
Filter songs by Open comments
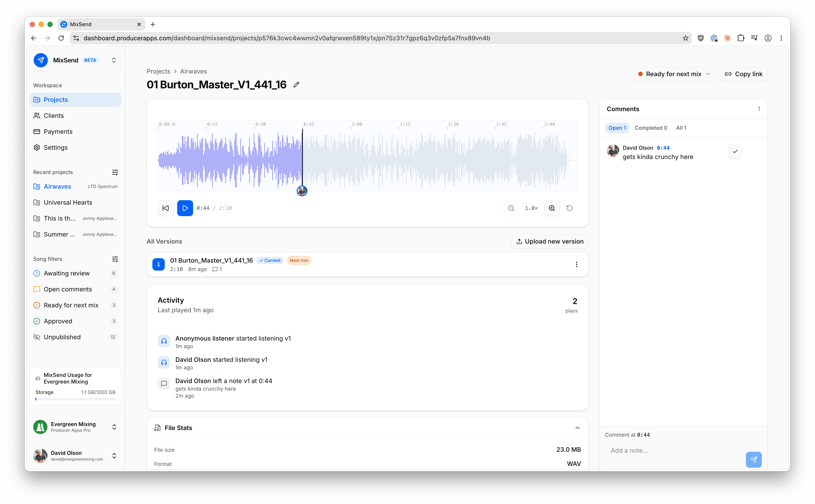click(75, 289)
